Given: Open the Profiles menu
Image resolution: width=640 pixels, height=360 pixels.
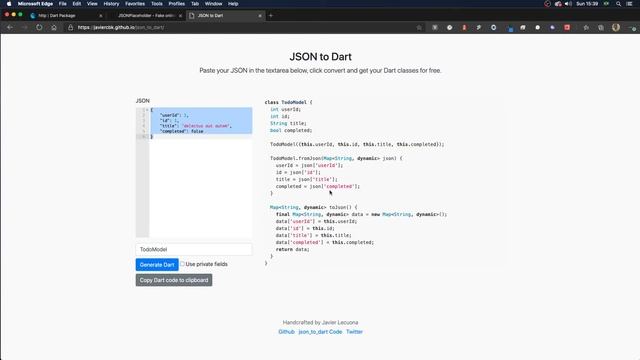Looking at the screenshot, I should click(x=177, y=4).
